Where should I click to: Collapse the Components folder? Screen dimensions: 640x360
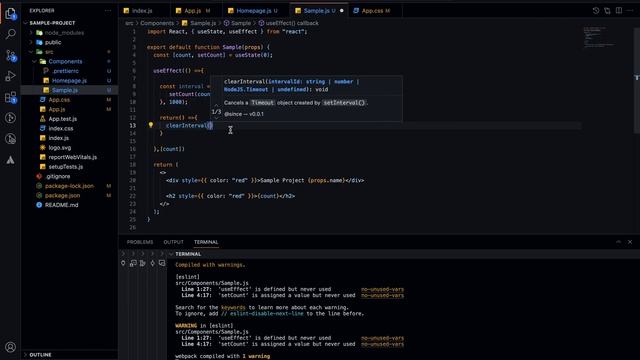(x=34, y=61)
